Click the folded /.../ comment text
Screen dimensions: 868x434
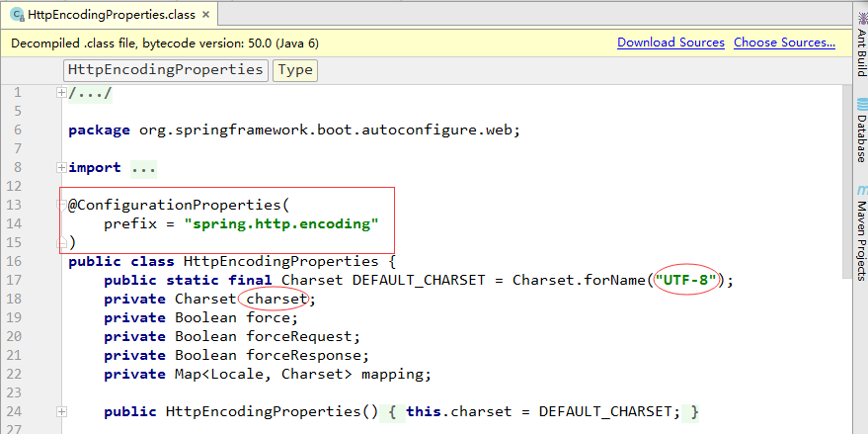point(90,93)
